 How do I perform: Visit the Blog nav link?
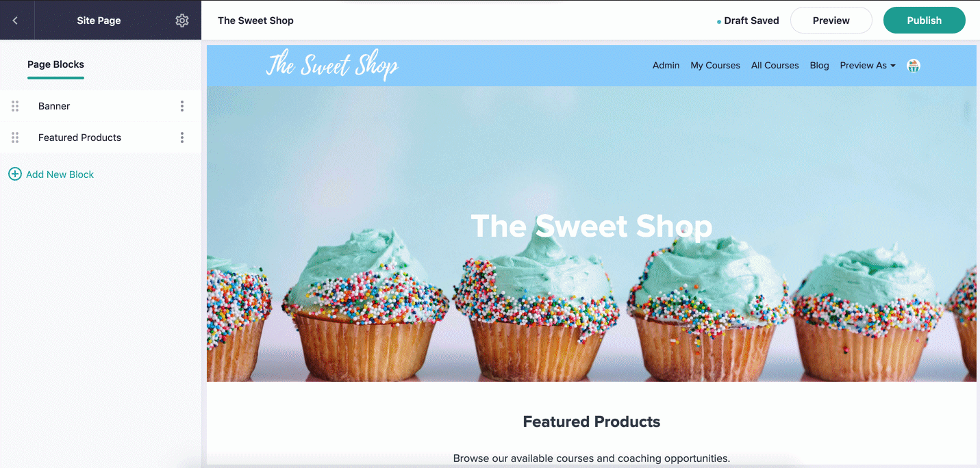(819, 66)
